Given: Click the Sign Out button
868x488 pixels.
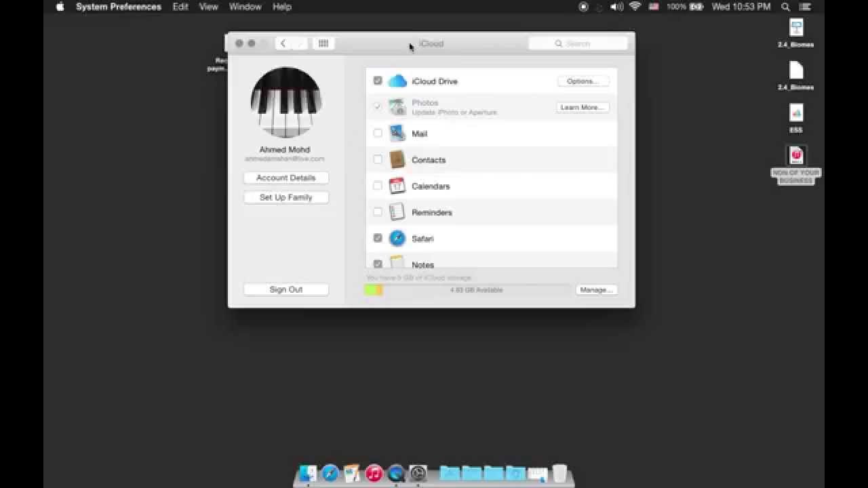Looking at the screenshot, I should tap(286, 289).
